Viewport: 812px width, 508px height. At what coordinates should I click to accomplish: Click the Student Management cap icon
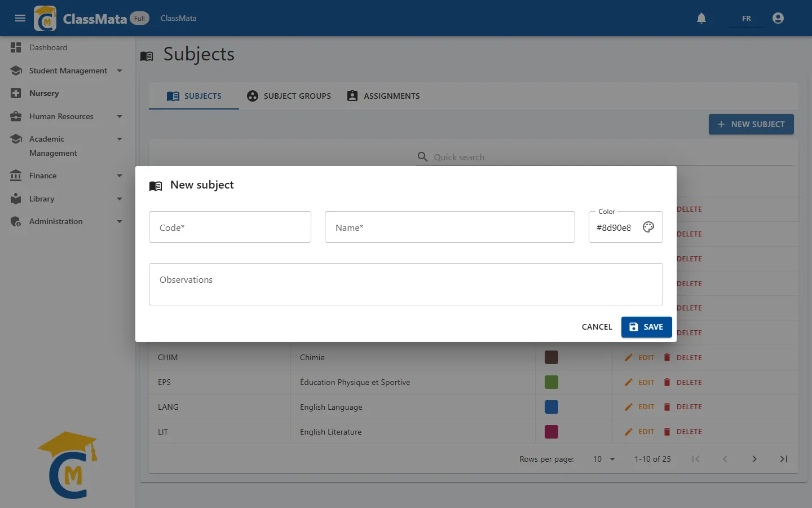tap(16, 71)
